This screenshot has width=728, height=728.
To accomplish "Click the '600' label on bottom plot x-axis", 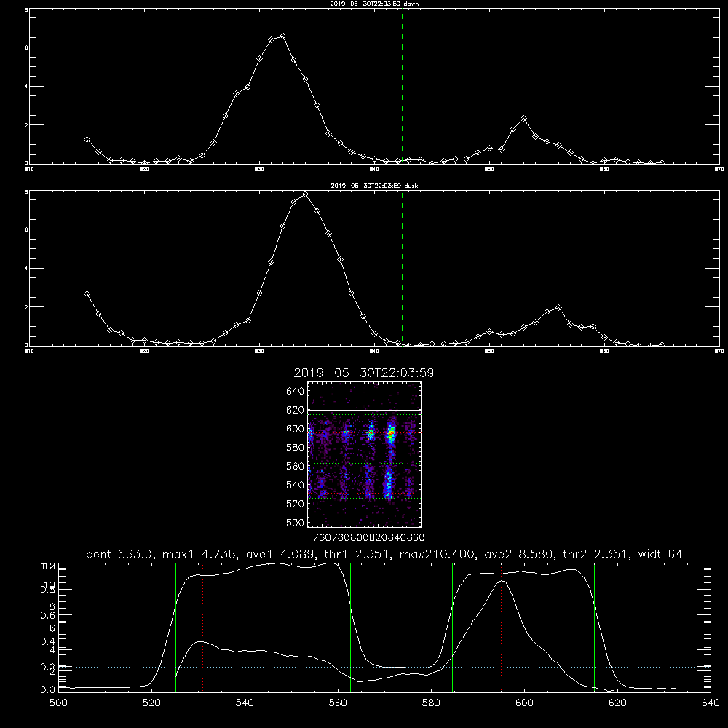I will pyautogui.click(x=524, y=703).
